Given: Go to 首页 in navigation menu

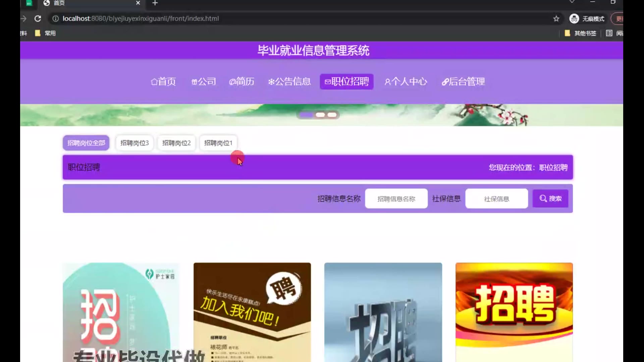Looking at the screenshot, I should 163,81.
